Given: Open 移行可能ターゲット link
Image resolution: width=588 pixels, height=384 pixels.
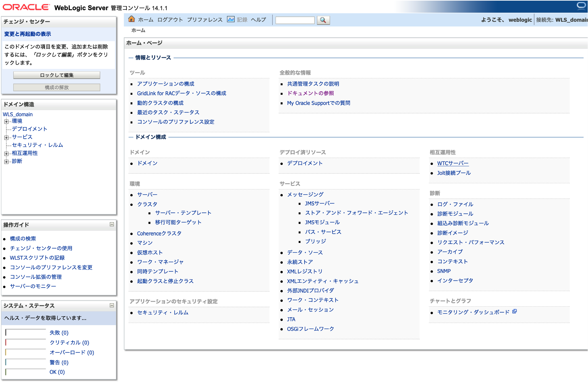Looking at the screenshot, I should [178, 222].
